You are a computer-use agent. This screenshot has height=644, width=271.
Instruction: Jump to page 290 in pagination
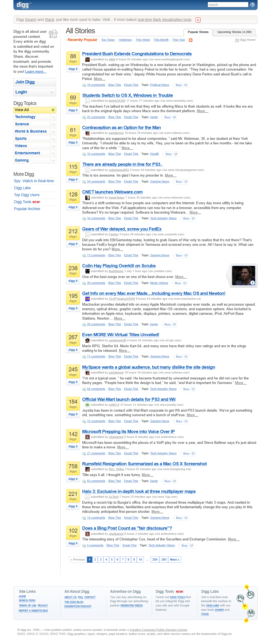tap(164, 559)
